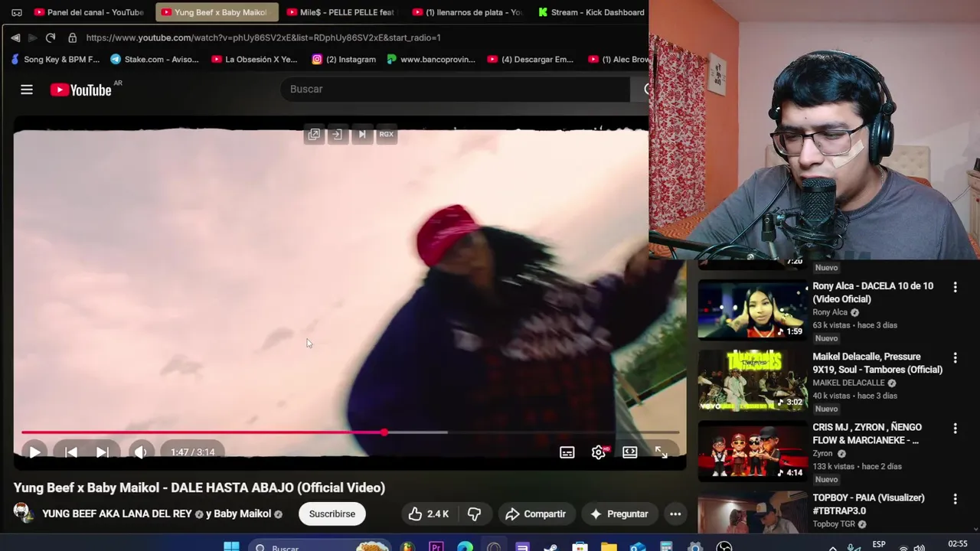Open options menu for Rony Alca video

(x=955, y=287)
